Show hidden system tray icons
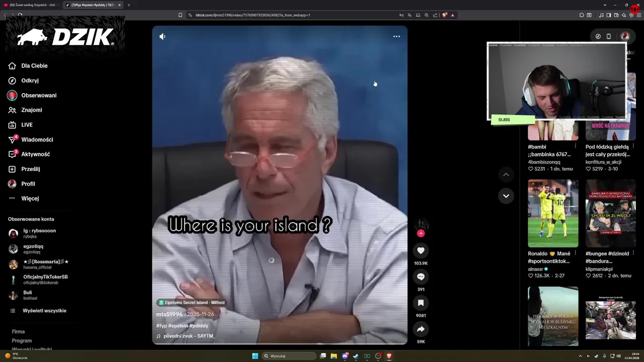This screenshot has height=362, width=644. click(580, 356)
